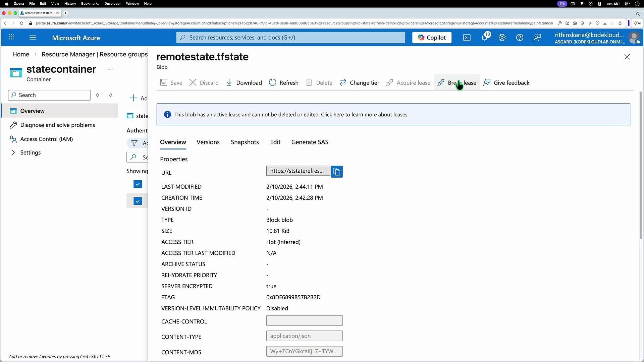Click Give feedback in blob toolbar

tap(506, 82)
